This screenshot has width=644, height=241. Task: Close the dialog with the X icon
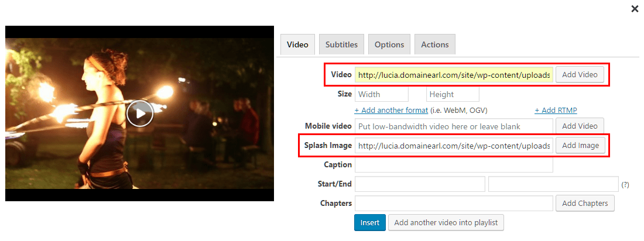pos(635,9)
